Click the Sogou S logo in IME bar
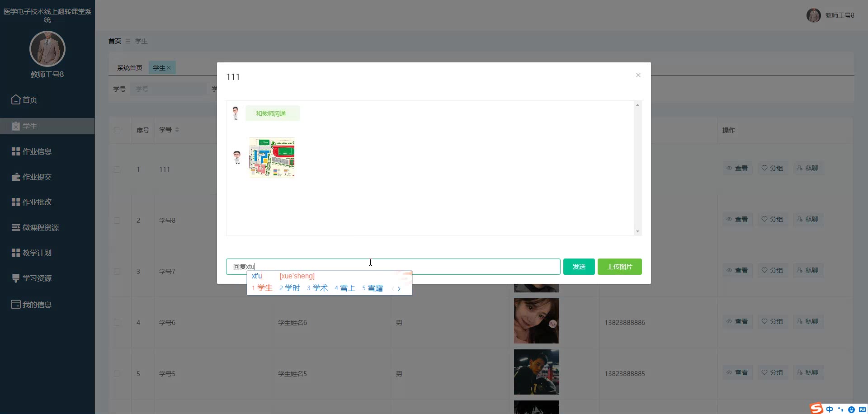The height and width of the screenshot is (414, 868). (816, 409)
